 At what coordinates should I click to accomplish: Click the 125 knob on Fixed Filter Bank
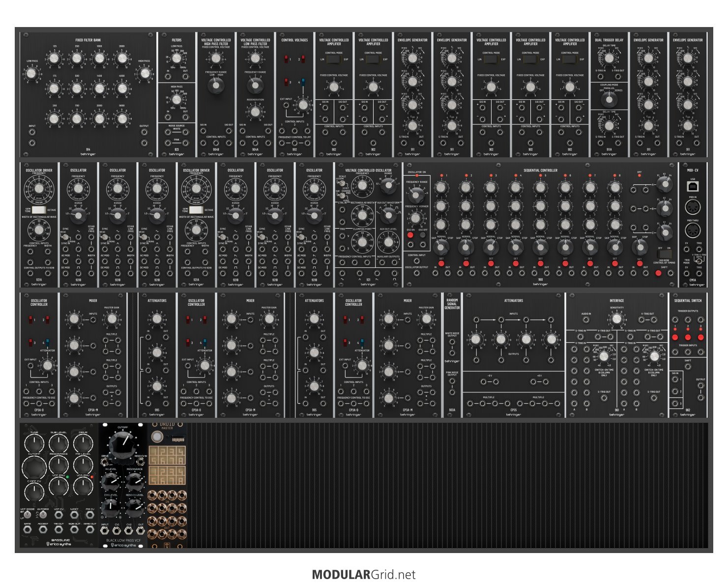(54, 58)
